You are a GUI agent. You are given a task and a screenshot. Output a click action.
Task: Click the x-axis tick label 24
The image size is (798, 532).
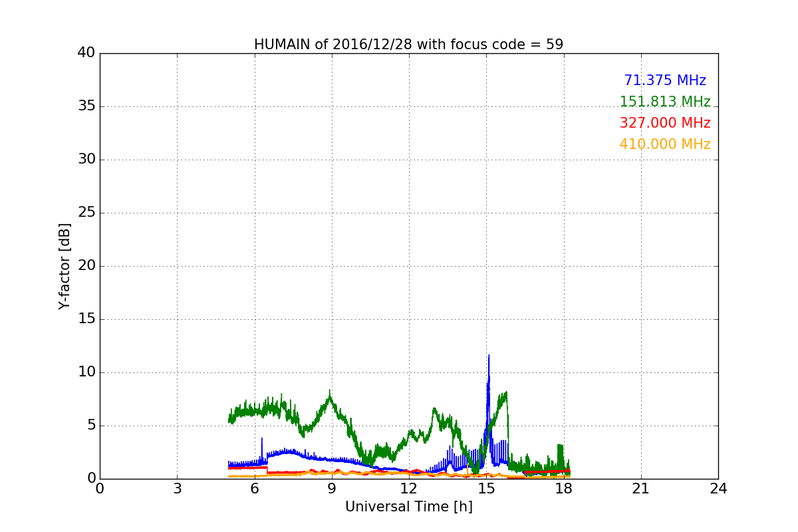click(x=718, y=489)
